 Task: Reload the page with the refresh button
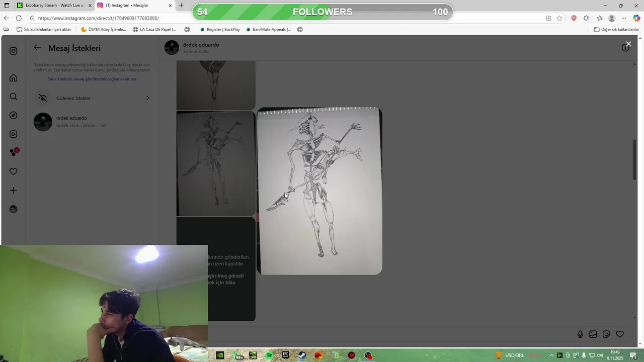[x=19, y=18]
